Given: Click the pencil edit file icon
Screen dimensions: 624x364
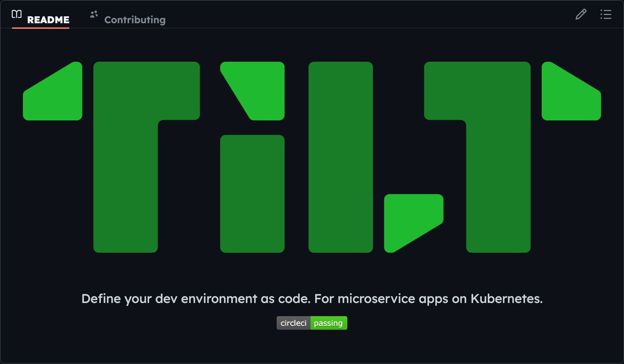Looking at the screenshot, I should click(581, 15).
